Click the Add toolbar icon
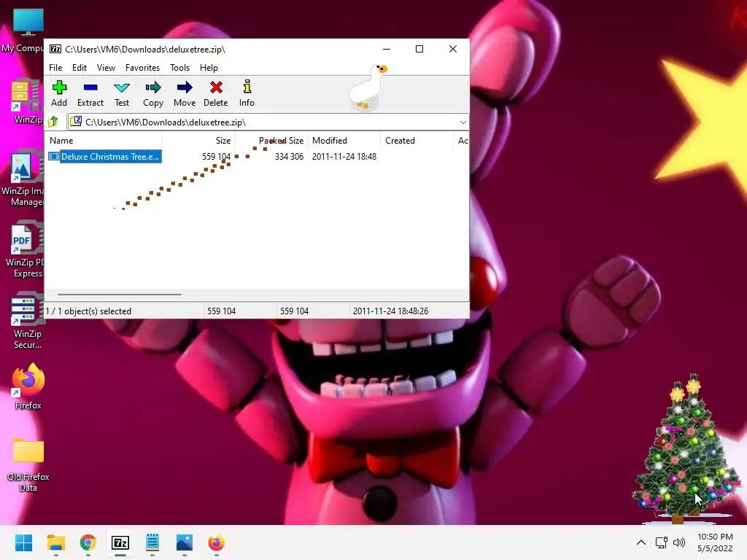The image size is (747, 560). pos(59,93)
